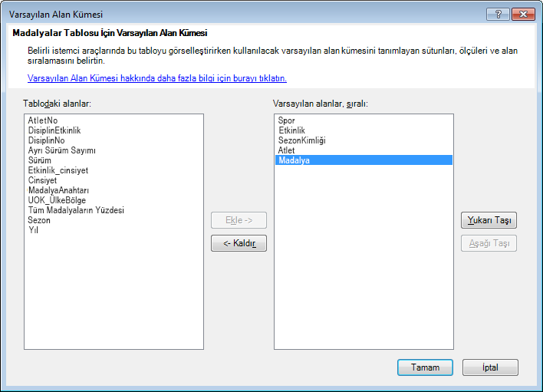The width and height of the screenshot is (543, 392).
Task: Open the Varsayılan Alan Kümesi info link
Action: (x=157, y=78)
